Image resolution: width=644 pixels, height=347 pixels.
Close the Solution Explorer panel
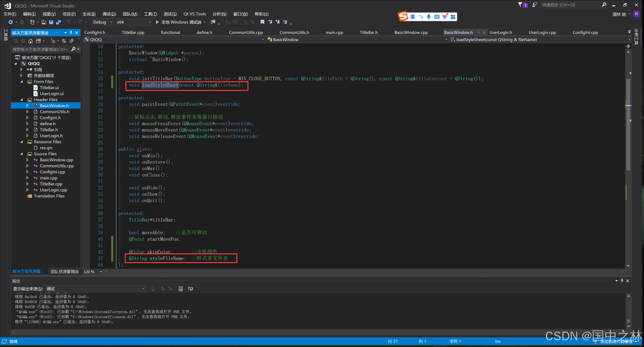[77, 32]
